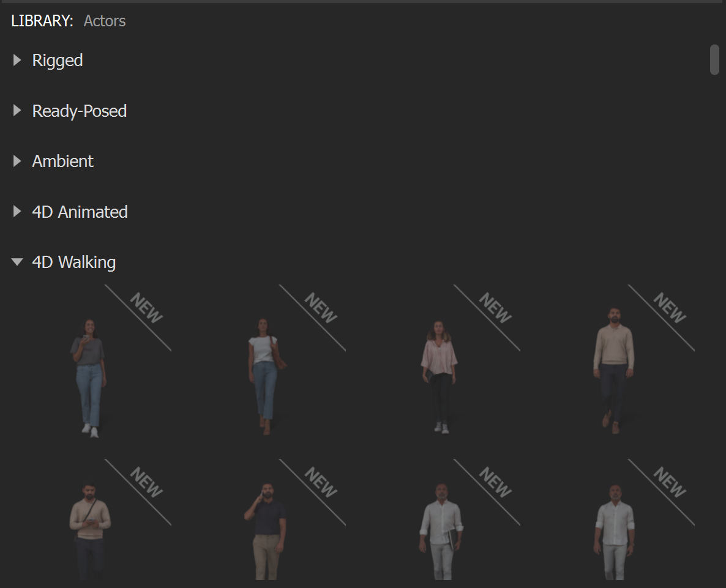Image resolution: width=726 pixels, height=588 pixels.
Task: Select man in beige sweater with brown shoes
Action: pos(613,370)
